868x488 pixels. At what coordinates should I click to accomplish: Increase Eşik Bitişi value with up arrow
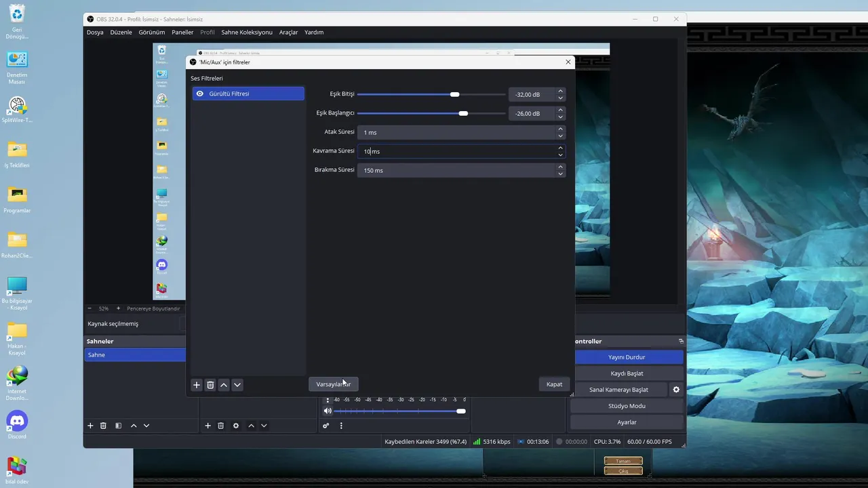coord(561,91)
